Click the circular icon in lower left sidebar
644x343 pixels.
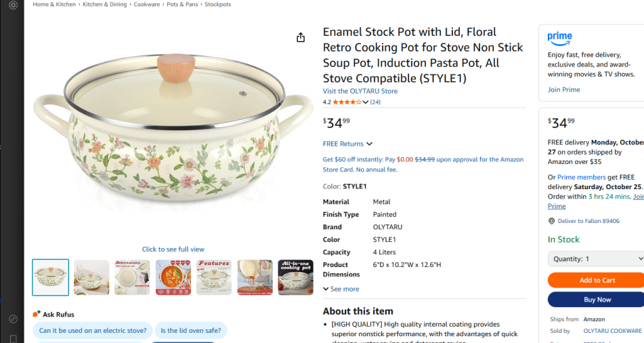[x=13, y=319]
